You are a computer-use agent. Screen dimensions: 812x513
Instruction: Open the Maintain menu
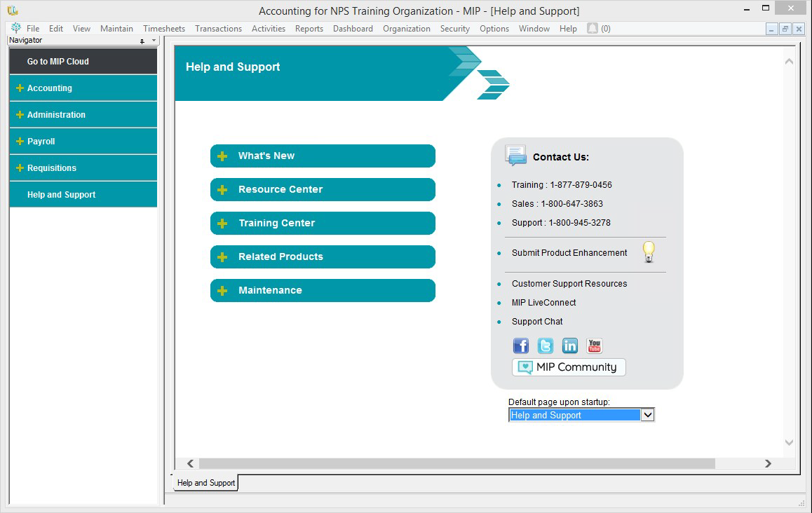[116, 29]
